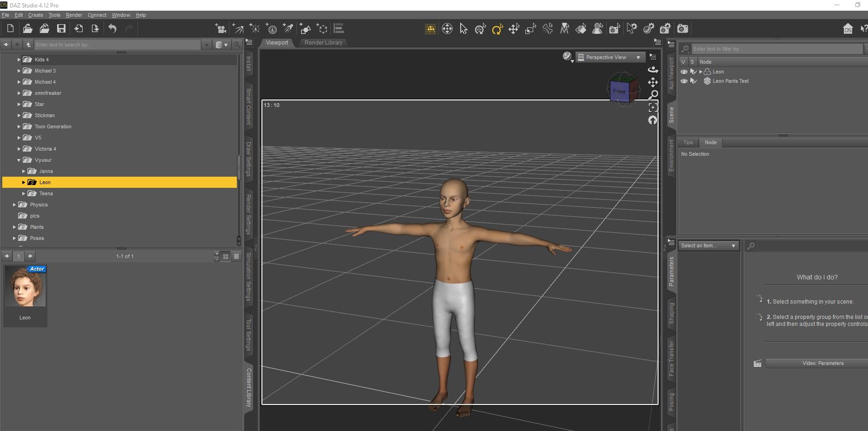This screenshot has height=431, width=868.
Task: Switch content view to grid thumbnails
Action: coord(226,256)
